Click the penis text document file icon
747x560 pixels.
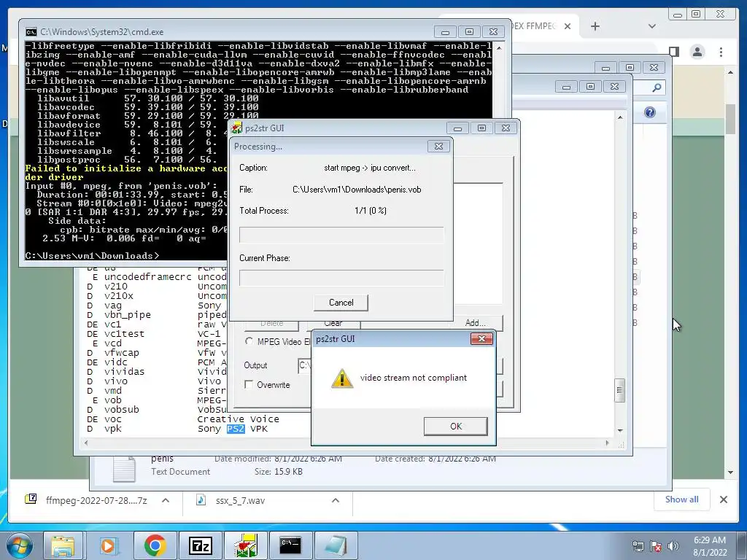click(124, 469)
